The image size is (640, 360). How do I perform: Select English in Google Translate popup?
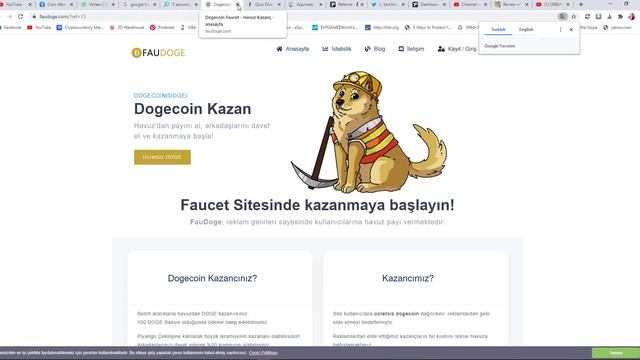pos(526,29)
